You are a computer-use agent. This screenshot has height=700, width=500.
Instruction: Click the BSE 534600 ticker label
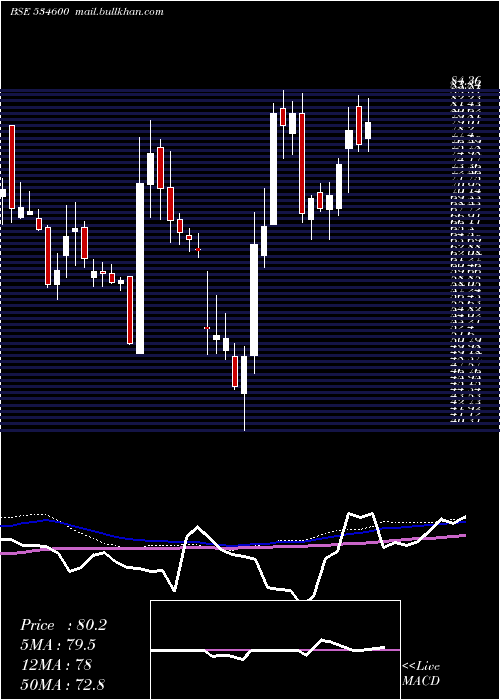(x=39, y=12)
